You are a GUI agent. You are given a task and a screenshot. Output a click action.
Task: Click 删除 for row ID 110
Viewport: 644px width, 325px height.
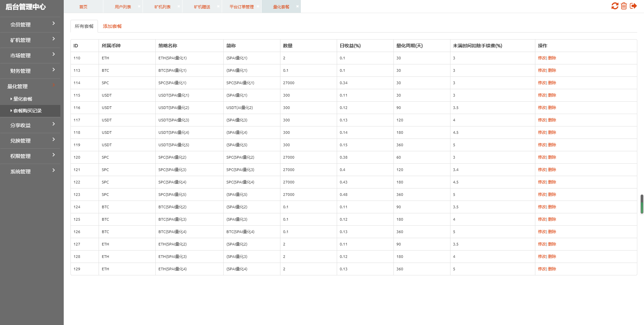(552, 58)
